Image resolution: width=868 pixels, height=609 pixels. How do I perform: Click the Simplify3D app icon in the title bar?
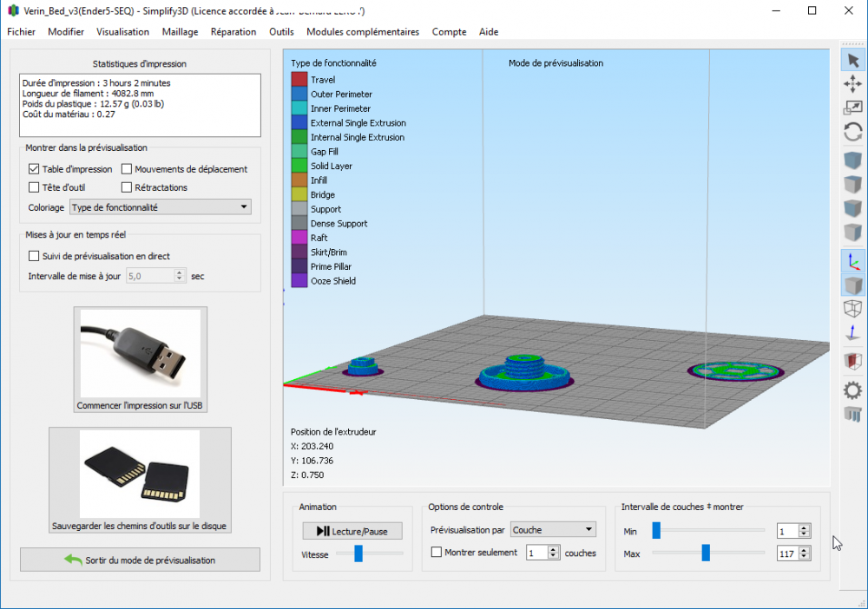[x=13, y=10]
